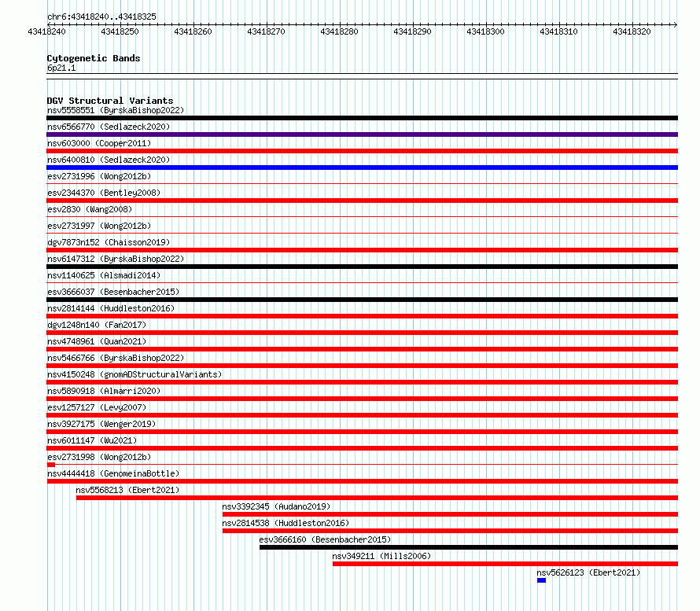Image resolution: width=700 pixels, height=611 pixels.
Task: Click the 6p21.1 band label
Action: pos(61,68)
